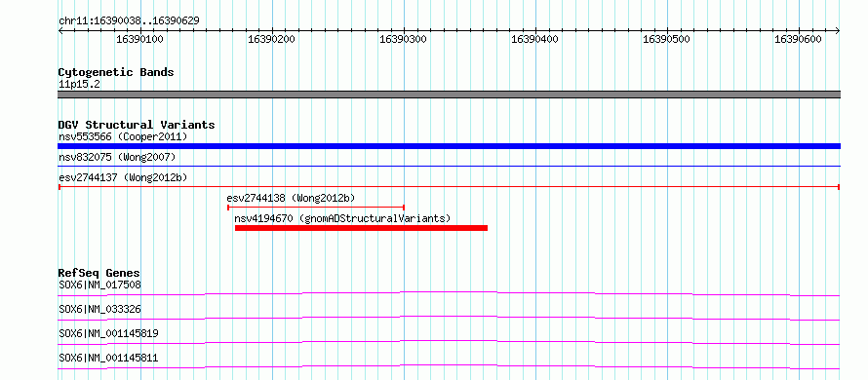
Task: Select the nsv832075 (Wong2007) thin blue line
Action: point(449,166)
